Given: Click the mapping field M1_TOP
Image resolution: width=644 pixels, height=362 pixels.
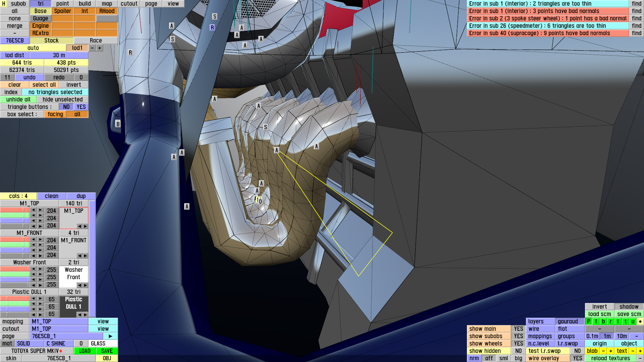Looking at the screenshot, I should point(59,321).
